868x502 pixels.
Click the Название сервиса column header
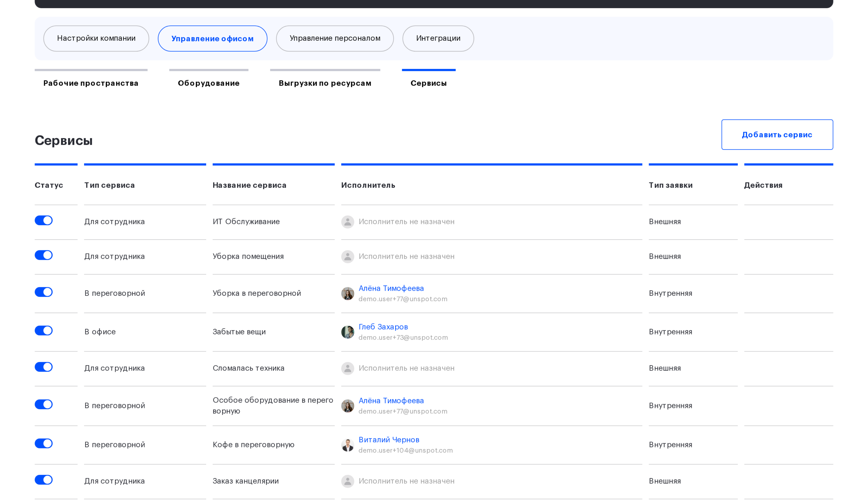pyautogui.click(x=249, y=185)
